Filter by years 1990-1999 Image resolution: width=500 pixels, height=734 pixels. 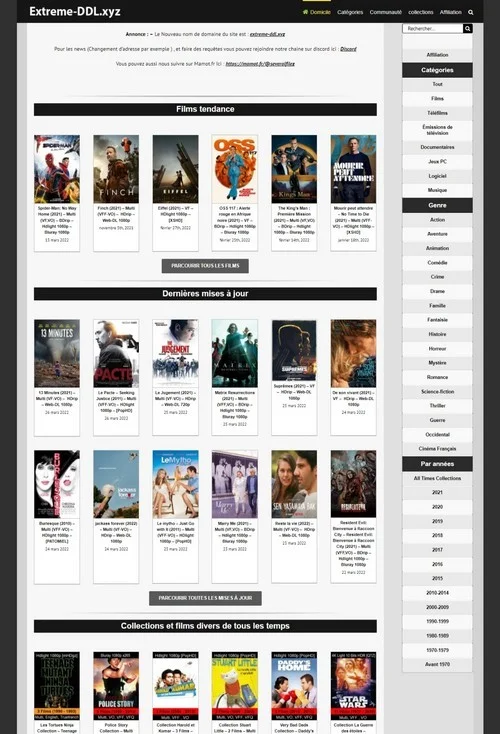pos(437,622)
